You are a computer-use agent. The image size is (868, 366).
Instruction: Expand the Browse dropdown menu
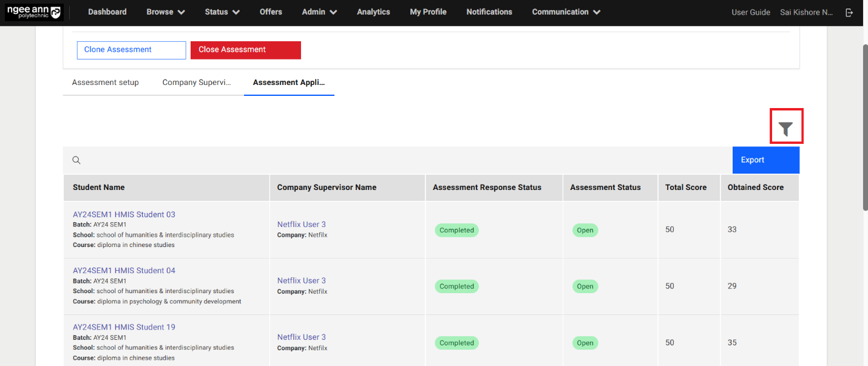coord(166,12)
